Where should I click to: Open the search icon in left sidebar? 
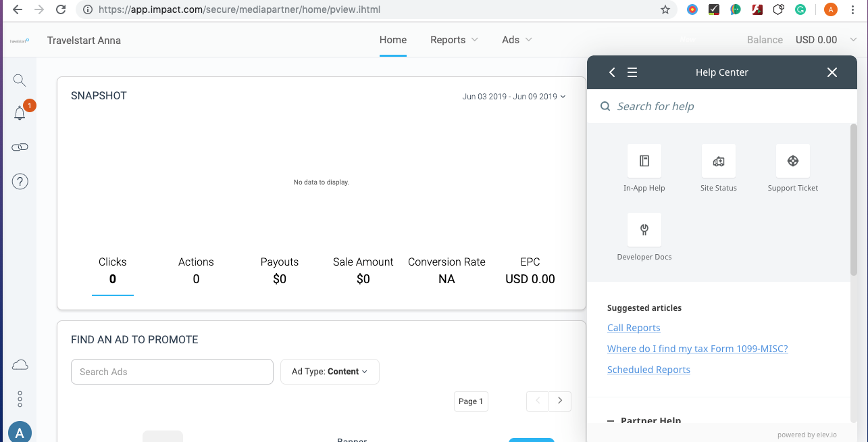point(20,80)
